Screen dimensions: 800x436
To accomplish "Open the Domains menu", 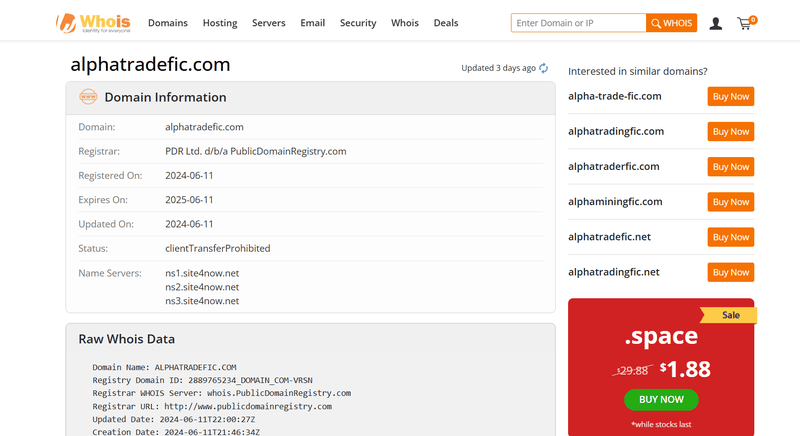I will pos(168,23).
